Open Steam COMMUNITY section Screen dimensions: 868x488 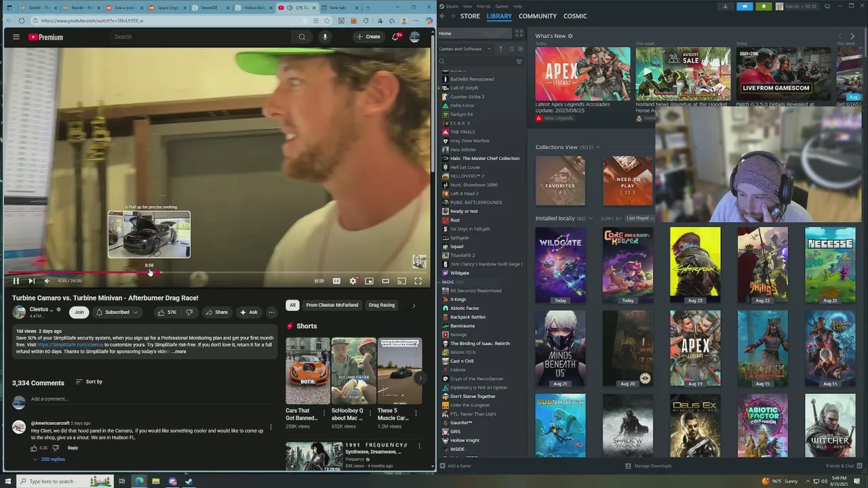pos(538,16)
